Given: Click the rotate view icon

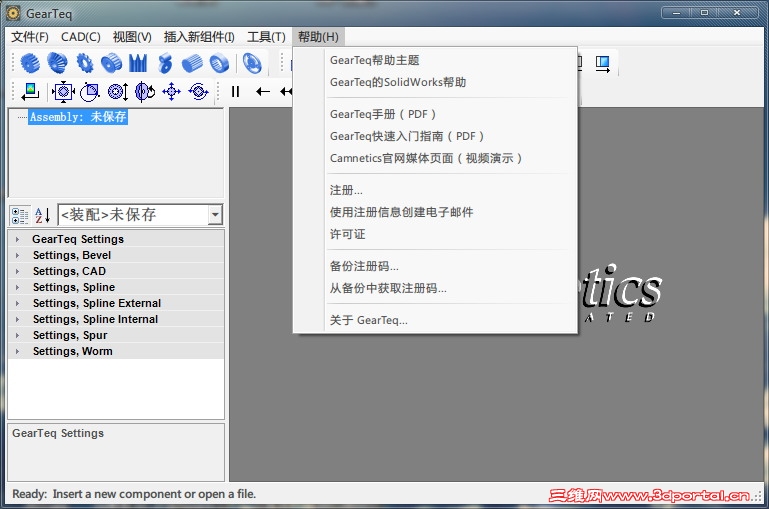Looking at the screenshot, I should (x=145, y=91).
